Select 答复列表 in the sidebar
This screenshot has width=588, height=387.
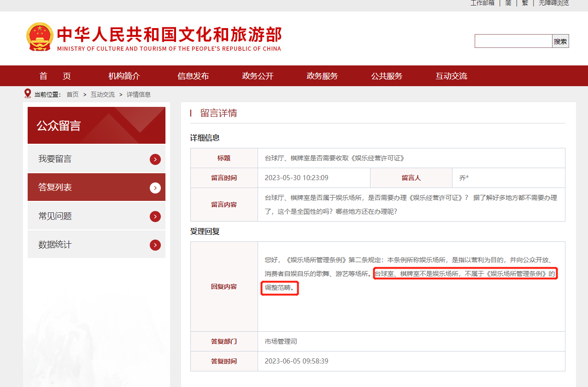(x=96, y=188)
